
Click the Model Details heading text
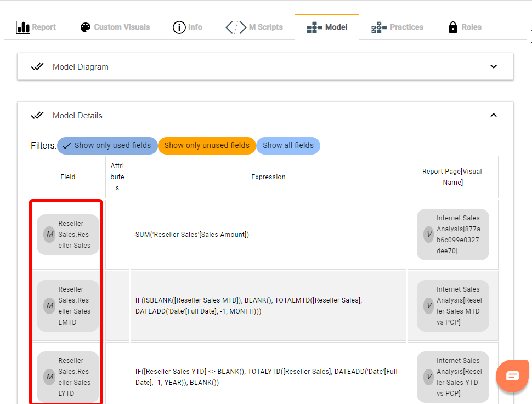tap(77, 116)
